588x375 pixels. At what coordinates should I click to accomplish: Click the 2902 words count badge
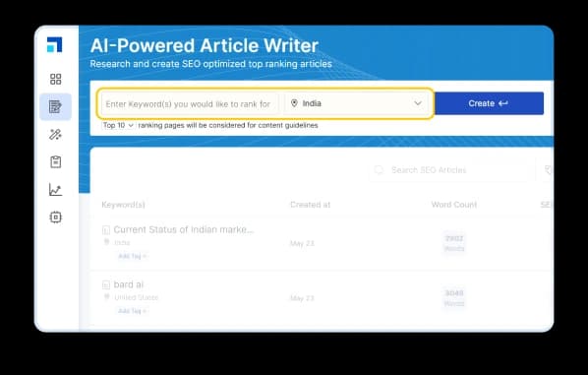pos(454,243)
